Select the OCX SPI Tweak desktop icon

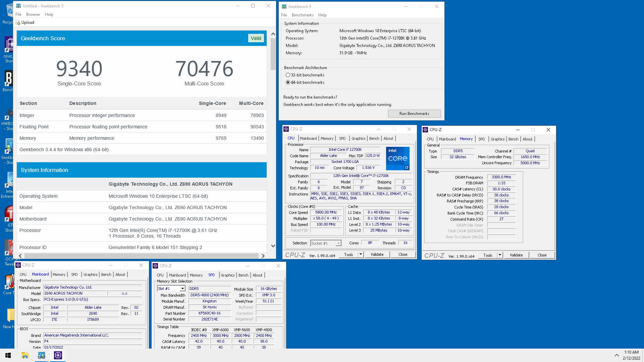8,253
